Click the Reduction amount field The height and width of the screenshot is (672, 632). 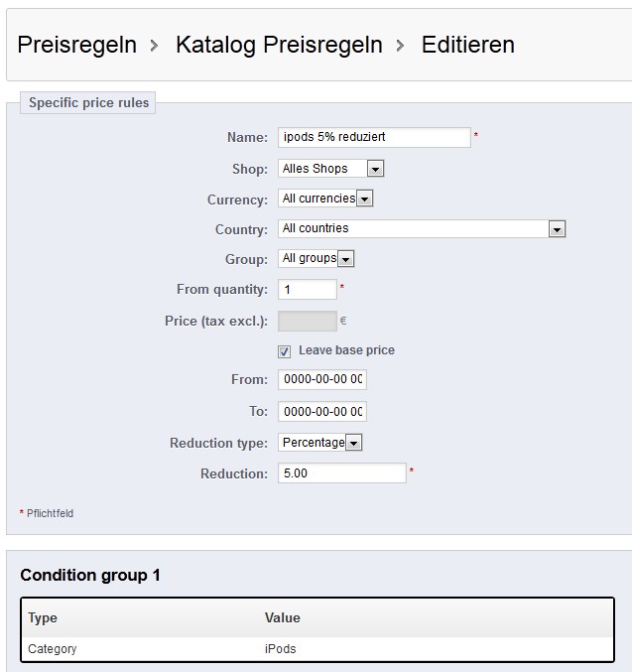pyautogui.click(x=342, y=473)
